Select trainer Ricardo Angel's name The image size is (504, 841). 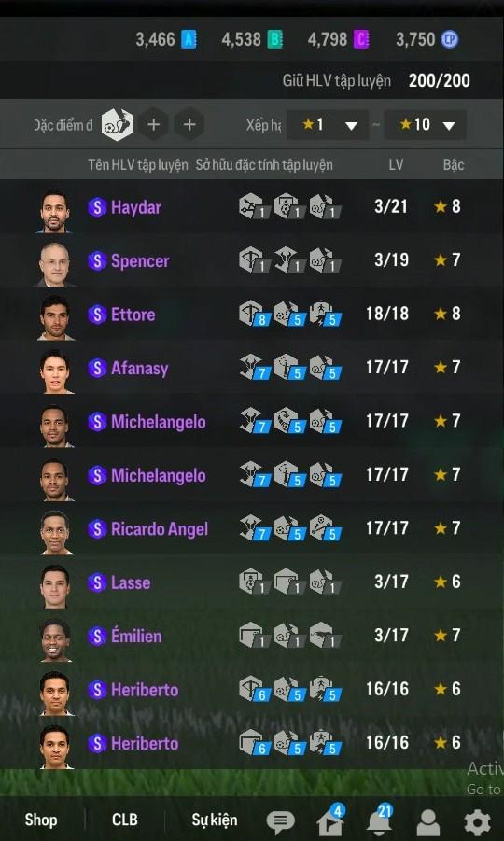[160, 529]
